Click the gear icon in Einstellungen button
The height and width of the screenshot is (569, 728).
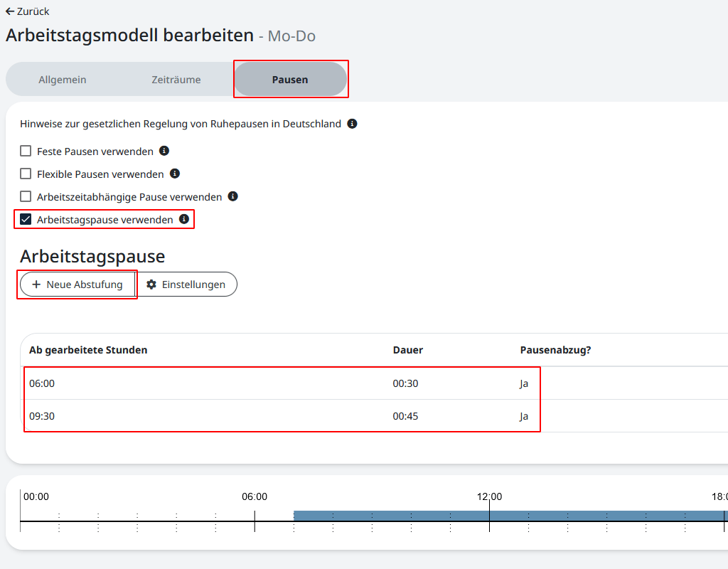coord(151,284)
